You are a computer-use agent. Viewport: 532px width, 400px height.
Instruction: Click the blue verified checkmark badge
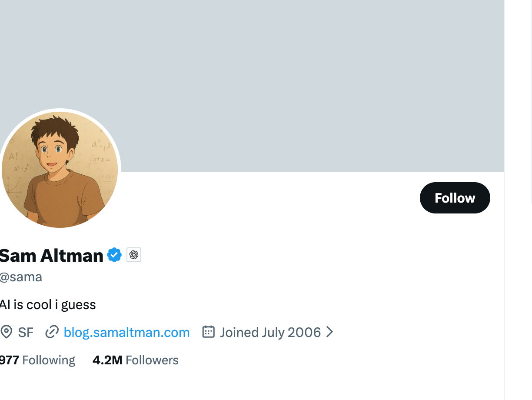(x=114, y=255)
